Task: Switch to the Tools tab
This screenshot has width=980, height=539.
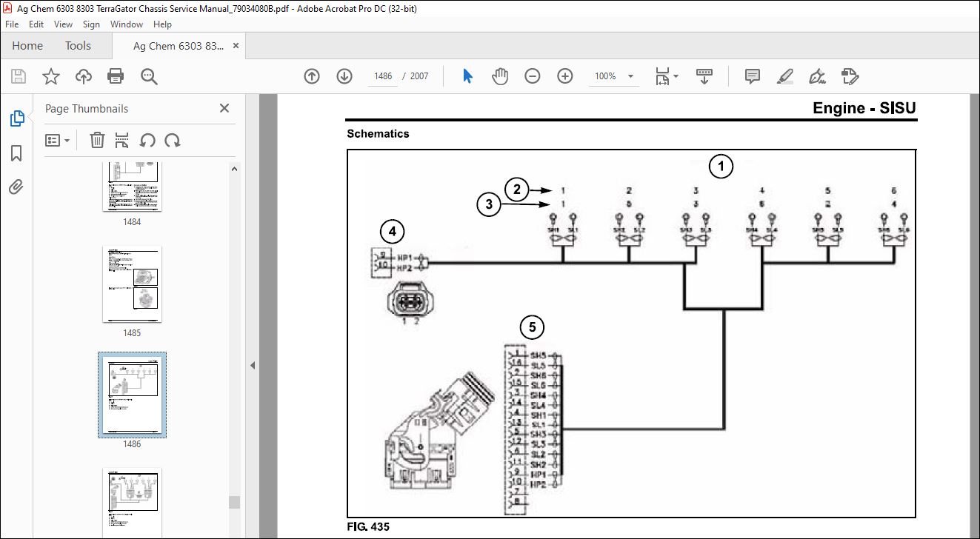Action: pyautogui.click(x=78, y=46)
